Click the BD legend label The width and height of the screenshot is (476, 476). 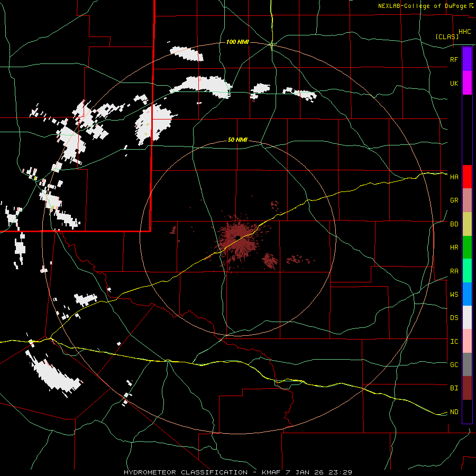(454, 224)
